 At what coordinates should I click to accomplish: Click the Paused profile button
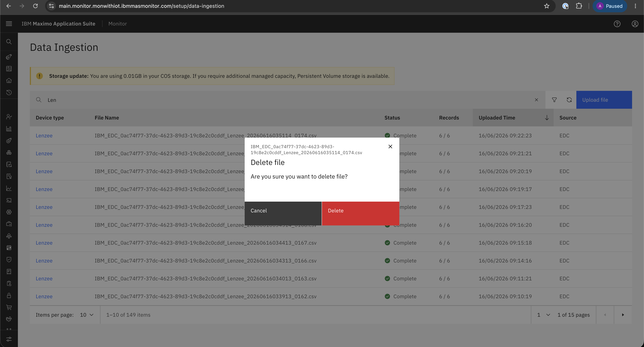pos(610,6)
